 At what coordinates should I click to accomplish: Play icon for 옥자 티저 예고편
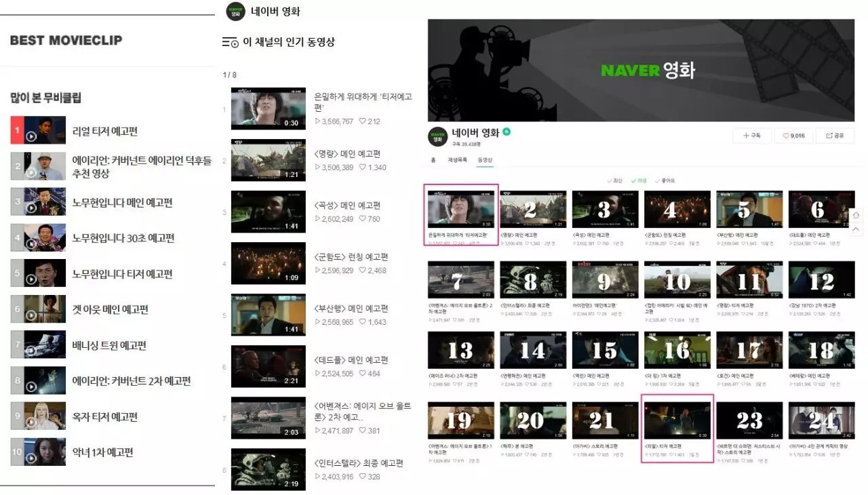pos(31,422)
